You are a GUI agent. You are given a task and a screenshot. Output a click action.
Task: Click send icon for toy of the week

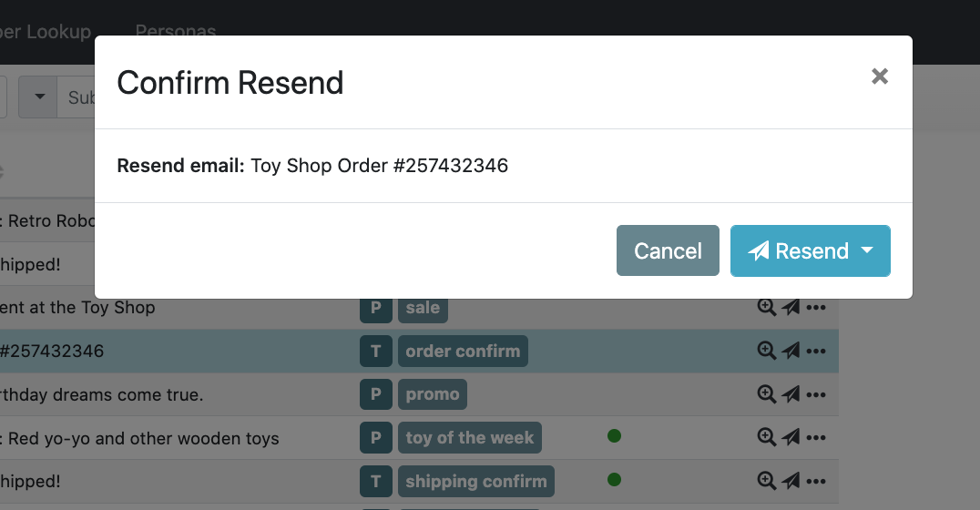pyautogui.click(x=791, y=438)
